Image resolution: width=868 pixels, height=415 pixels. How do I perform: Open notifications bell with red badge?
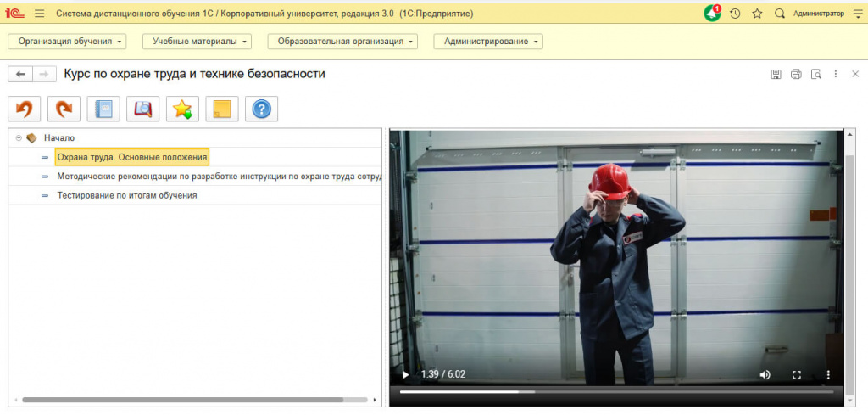[712, 14]
